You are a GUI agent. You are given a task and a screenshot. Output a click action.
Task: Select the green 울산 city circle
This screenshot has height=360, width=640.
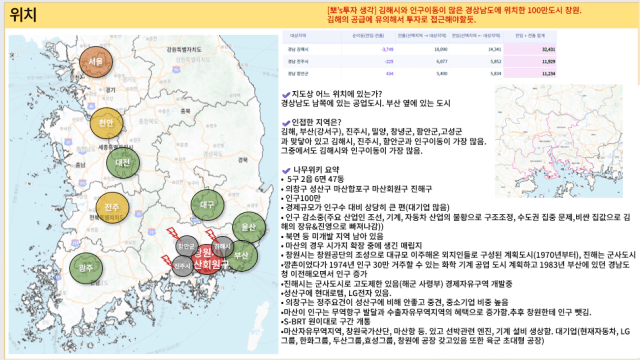tap(249, 227)
